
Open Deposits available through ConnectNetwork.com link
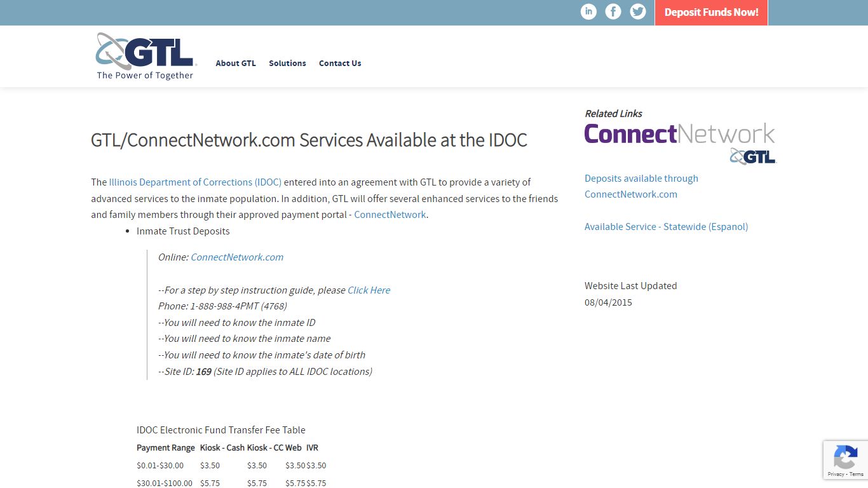[641, 186]
